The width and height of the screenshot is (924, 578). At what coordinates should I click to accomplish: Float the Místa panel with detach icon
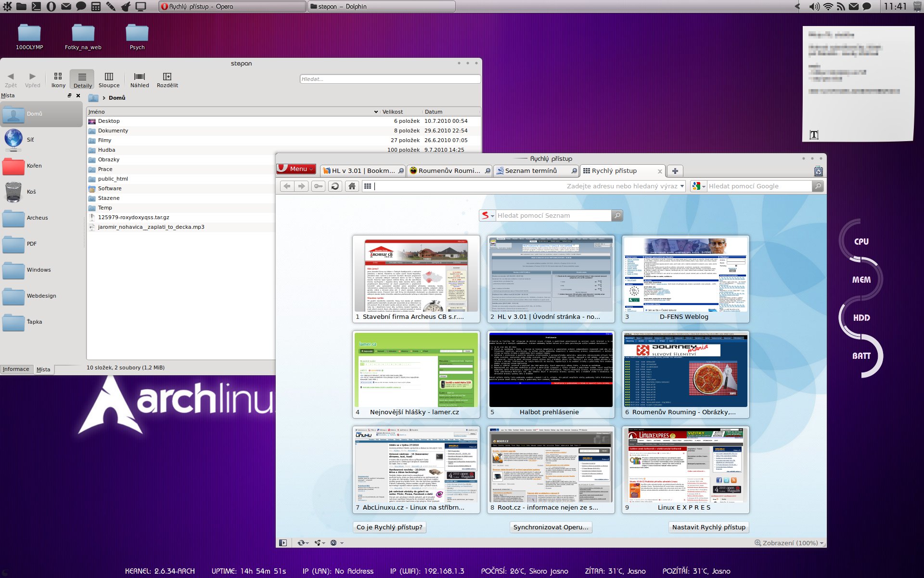click(x=70, y=95)
